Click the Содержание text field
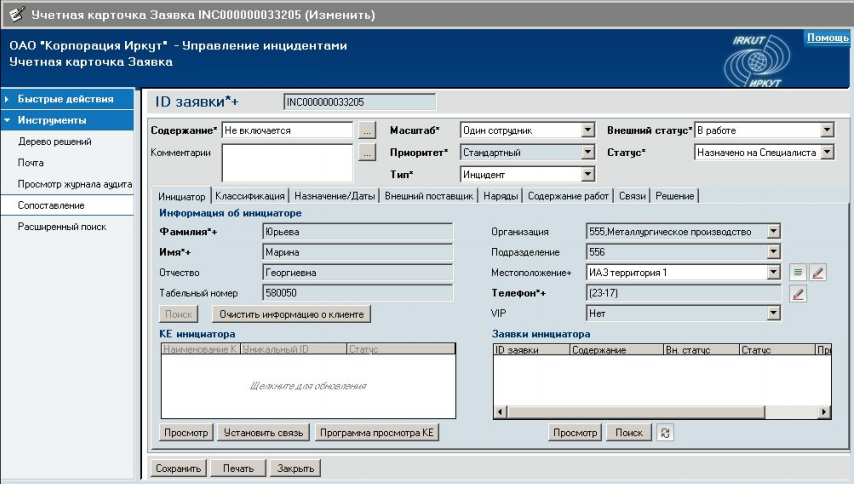This screenshot has height=484, width=854. click(288, 130)
